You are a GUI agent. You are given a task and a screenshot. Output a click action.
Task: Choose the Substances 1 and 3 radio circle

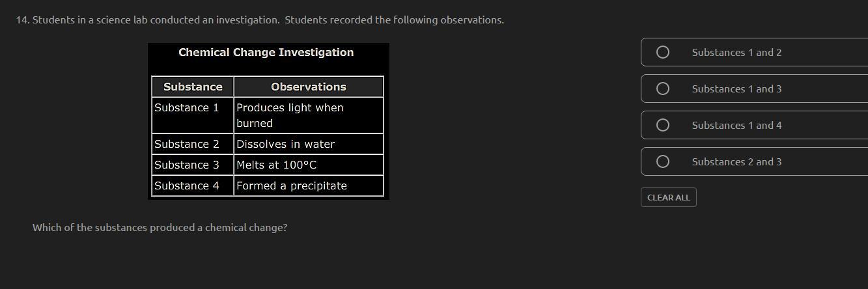pyautogui.click(x=662, y=89)
